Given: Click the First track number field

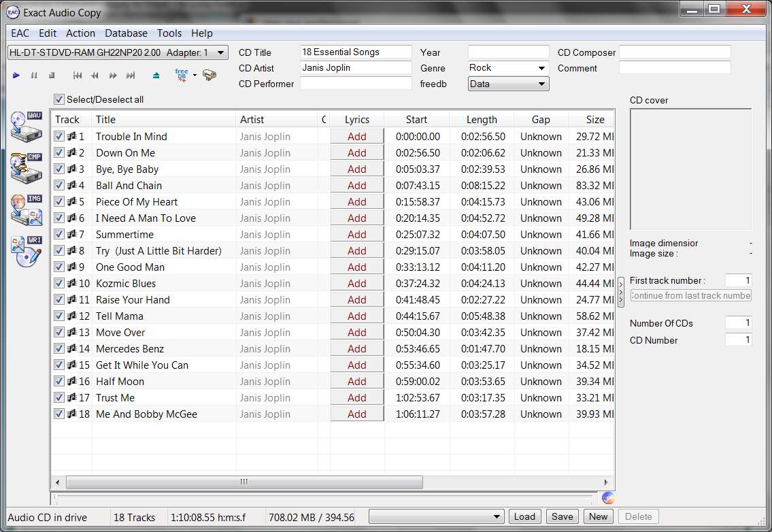Looking at the screenshot, I should [739, 281].
